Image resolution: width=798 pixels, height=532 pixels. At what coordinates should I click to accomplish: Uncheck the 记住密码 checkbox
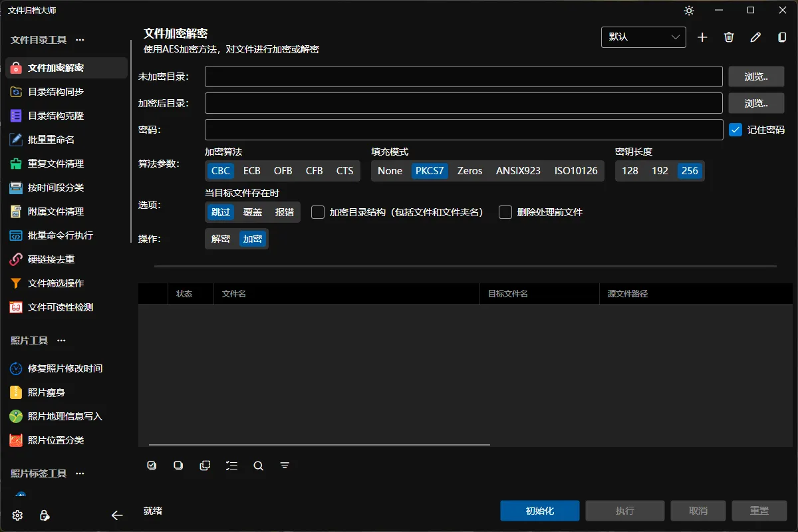tap(735, 130)
